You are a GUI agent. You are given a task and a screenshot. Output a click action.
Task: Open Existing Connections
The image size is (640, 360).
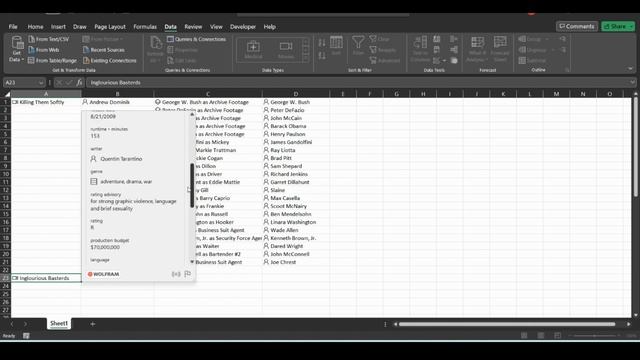pyautogui.click(x=109, y=60)
